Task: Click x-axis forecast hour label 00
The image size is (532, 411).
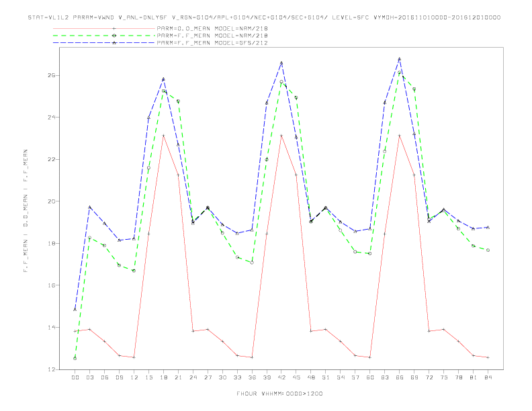Action: 75,377
